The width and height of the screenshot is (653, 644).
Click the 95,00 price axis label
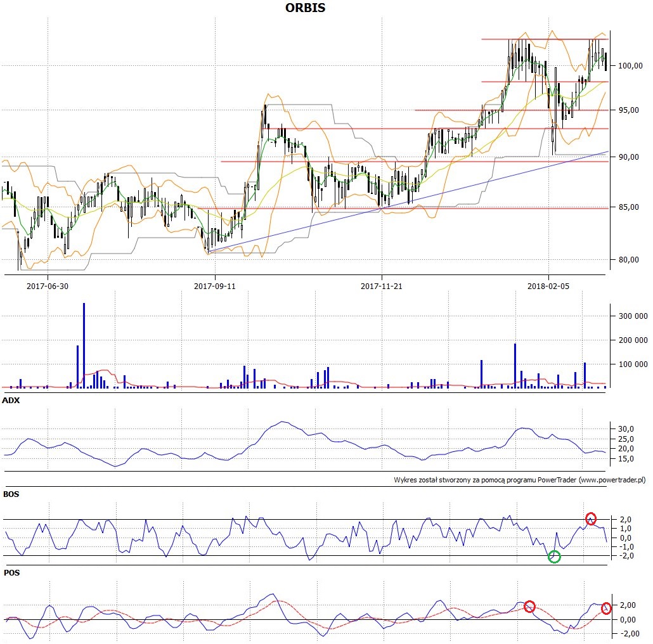(x=628, y=110)
